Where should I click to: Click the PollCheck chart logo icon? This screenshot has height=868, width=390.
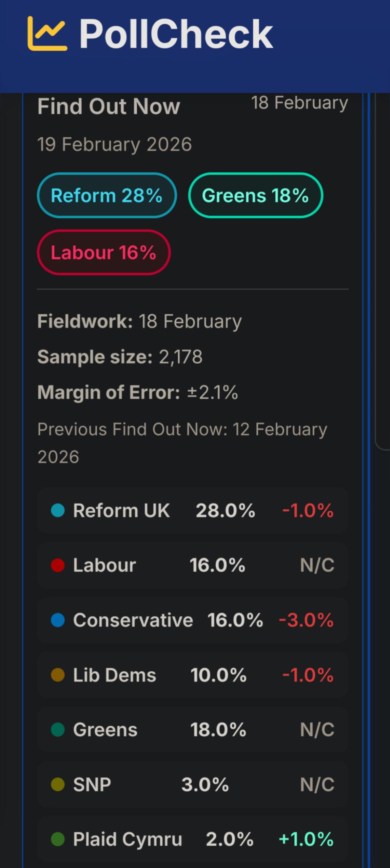(47, 34)
